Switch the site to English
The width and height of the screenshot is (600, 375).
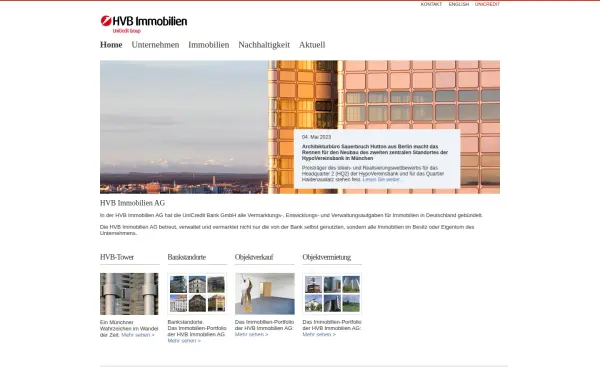click(458, 4)
